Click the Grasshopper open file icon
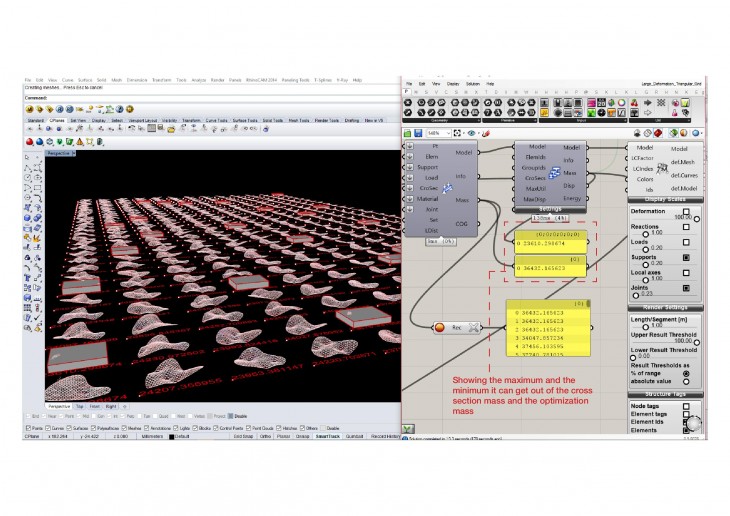Image resolution: width=730 pixels, height=516 pixels. [408, 133]
